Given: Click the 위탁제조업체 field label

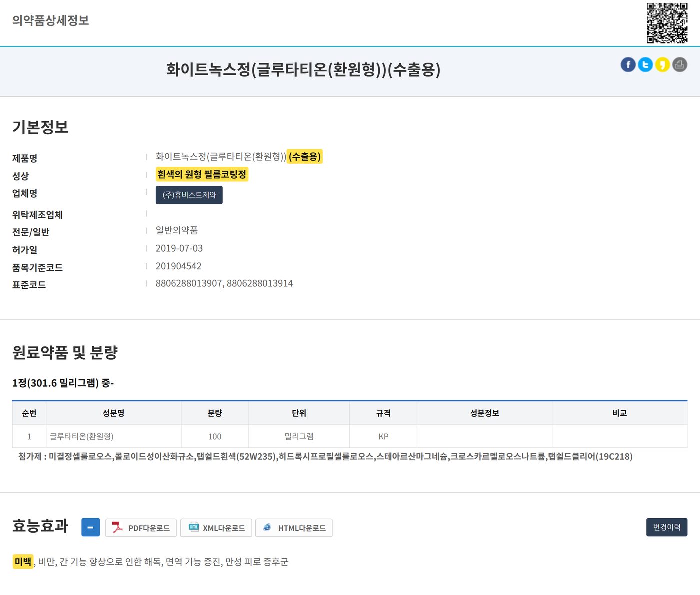Looking at the screenshot, I should (x=37, y=215).
